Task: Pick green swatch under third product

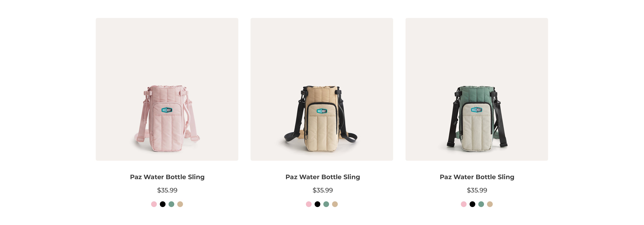Action: click(481, 204)
